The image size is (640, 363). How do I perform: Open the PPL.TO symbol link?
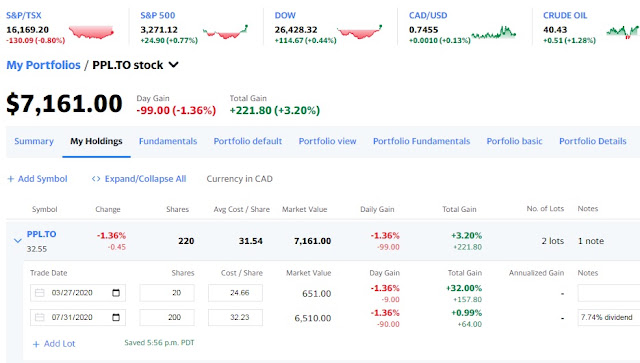point(41,234)
